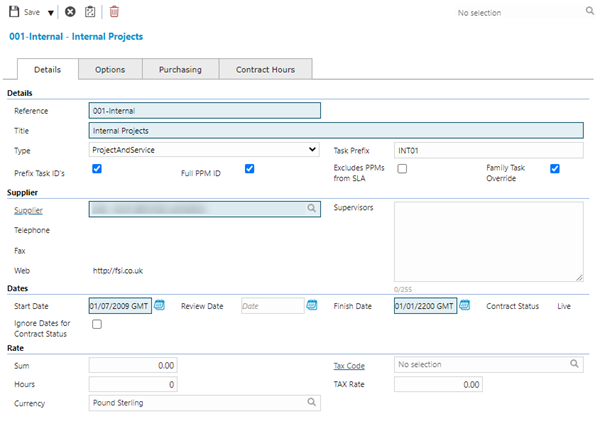Image resolution: width=600 pixels, height=441 pixels.
Task: Uncheck the Full PPM ID checkbox
Action: (250, 169)
